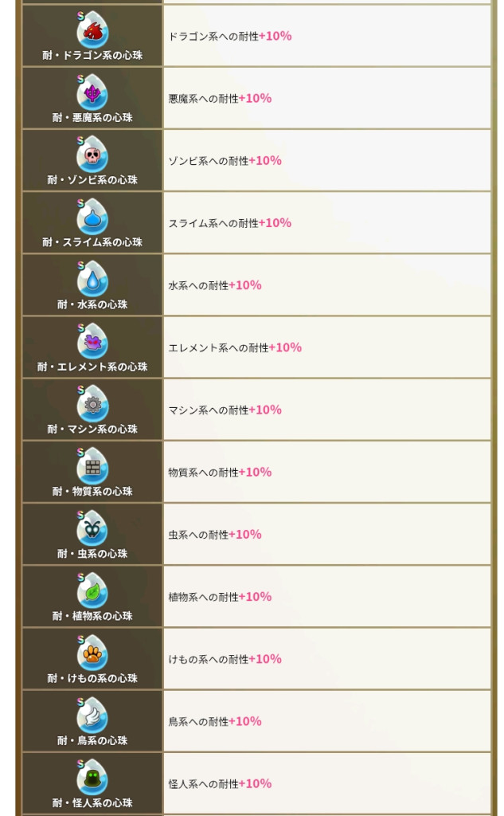Screen dimensions: 504x816
Task: Tap the blue slime orb icon
Action: click(x=92, y=217)
